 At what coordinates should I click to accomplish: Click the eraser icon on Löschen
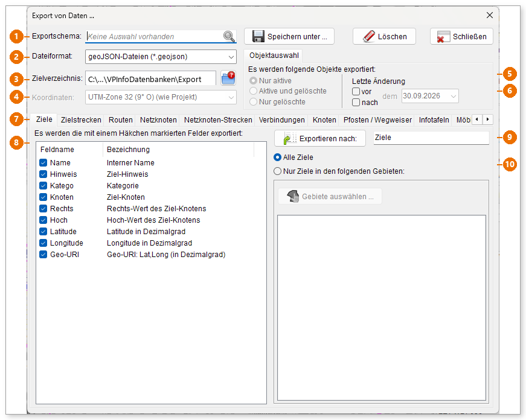point(368,36)
